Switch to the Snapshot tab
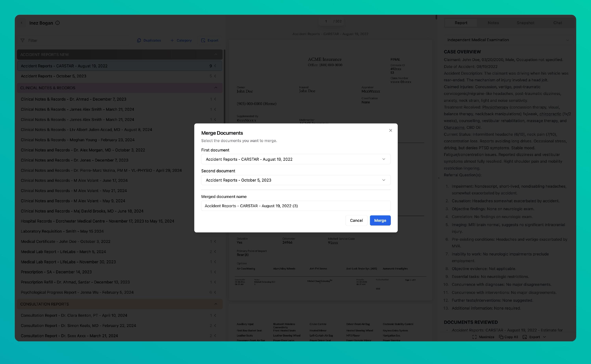Image resolution: width=591 pixels, height=364 pixels. pyautogui.click(x=525, y=23)
